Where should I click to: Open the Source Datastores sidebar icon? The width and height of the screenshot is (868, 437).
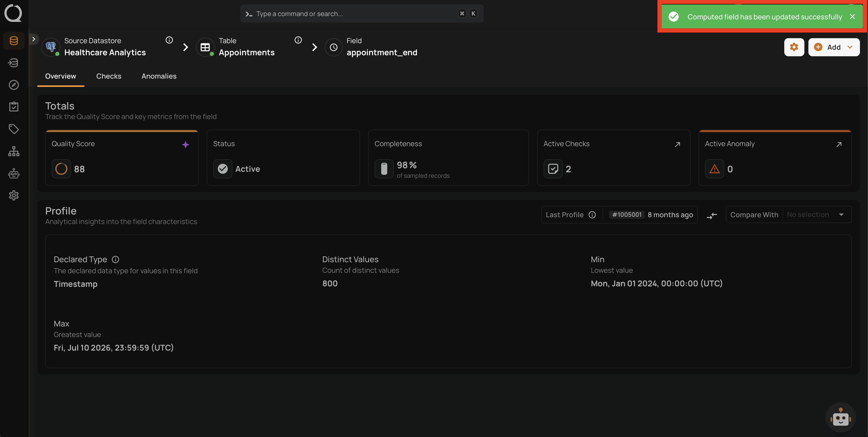(14, 41)
